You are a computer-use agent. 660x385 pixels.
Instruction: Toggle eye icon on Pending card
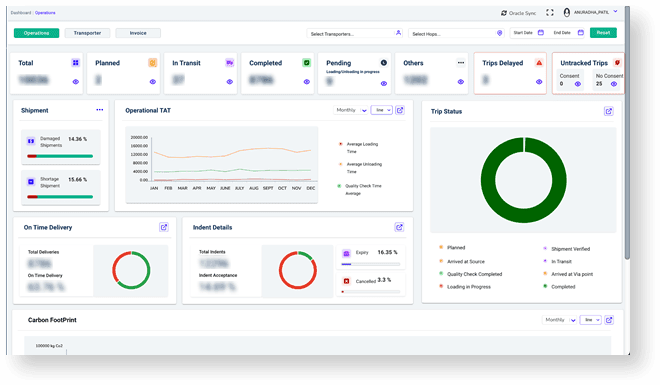point(383,84)
